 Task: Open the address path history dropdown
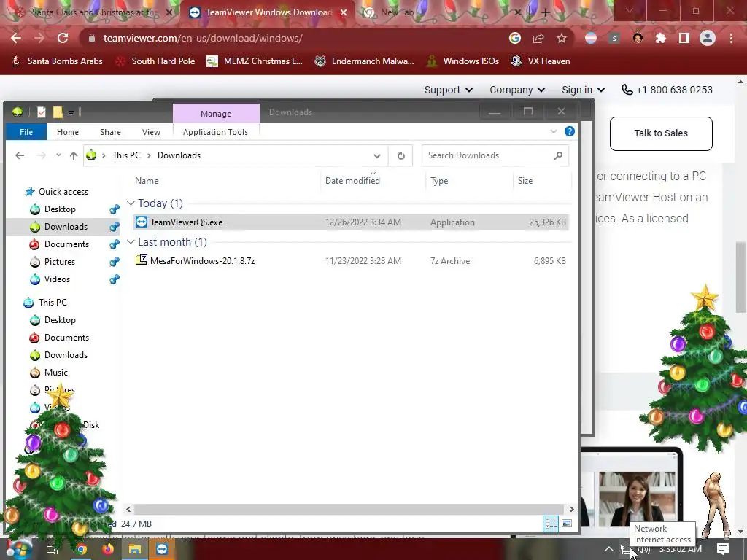tap(377, 156)
